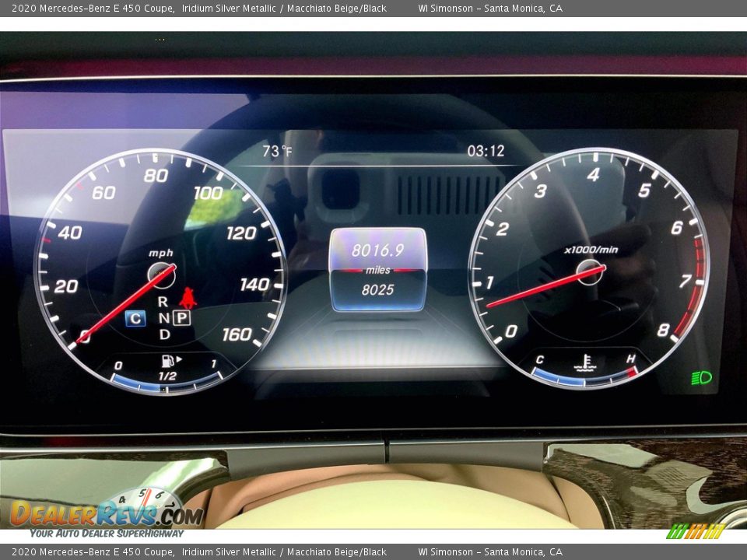Click the 40 mark on speedometer
747x560 pixels.
pyautogui.click(x=70, y=233)
